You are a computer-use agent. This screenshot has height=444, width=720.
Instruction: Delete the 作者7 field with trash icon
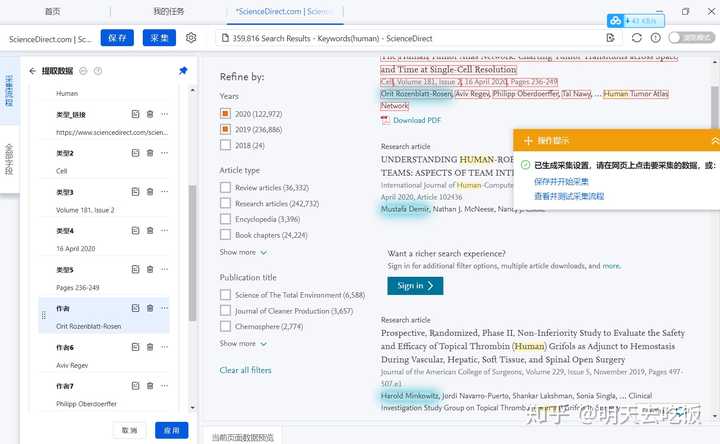[150, 386]
